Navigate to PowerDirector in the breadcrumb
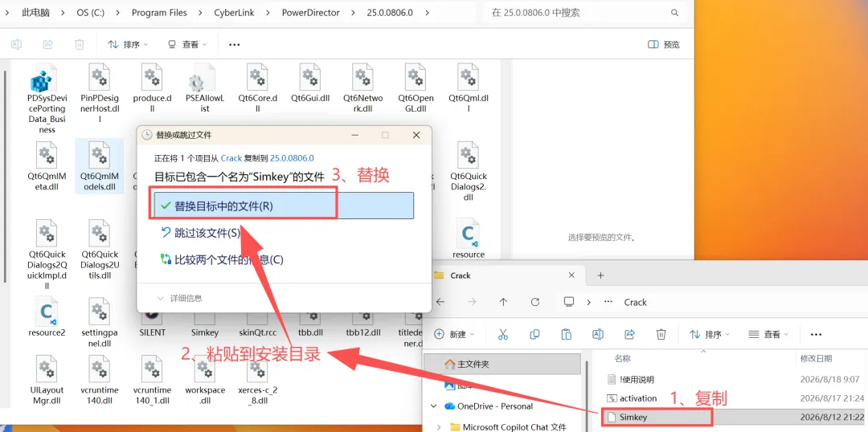Viewport: 868px width, 432px height. [310, 12]
